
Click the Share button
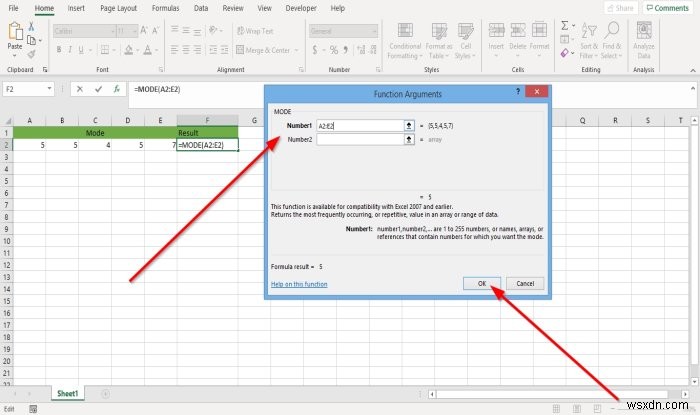click(x=621, y=8)
